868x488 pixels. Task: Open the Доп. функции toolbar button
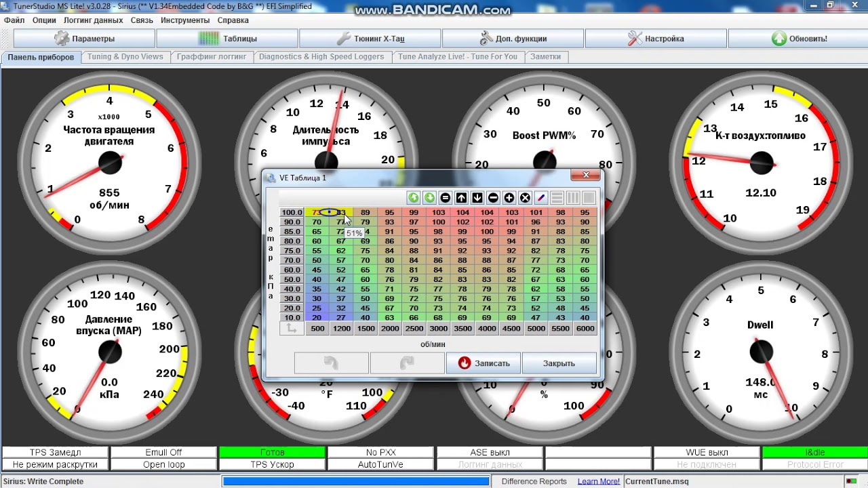(x=513, y=39)
